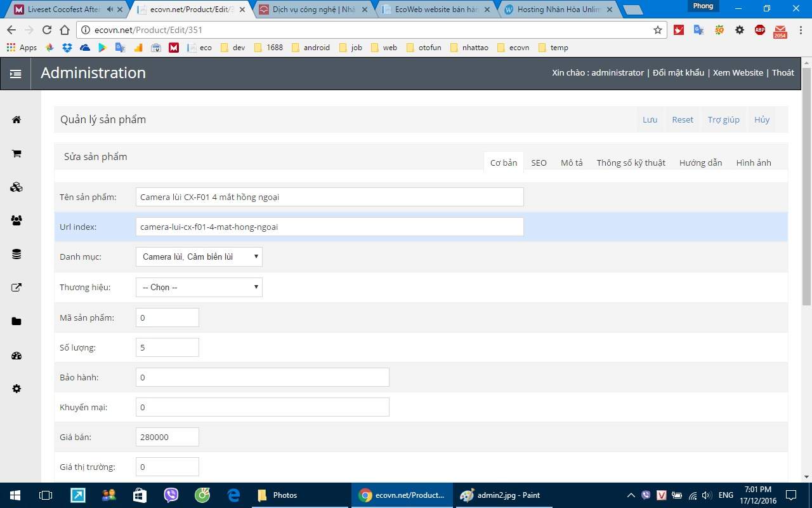Viewport: 812px width, 508px height.
Task: Select the Hình ảnh tab
Action: pos(754,163)
